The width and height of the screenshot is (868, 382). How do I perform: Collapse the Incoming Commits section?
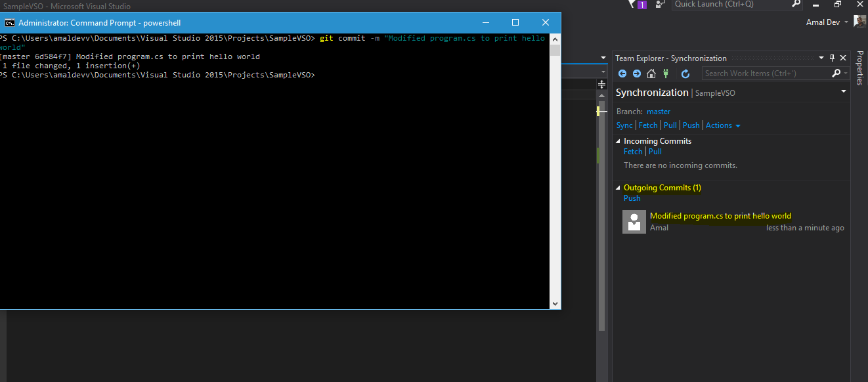[618, 141]
